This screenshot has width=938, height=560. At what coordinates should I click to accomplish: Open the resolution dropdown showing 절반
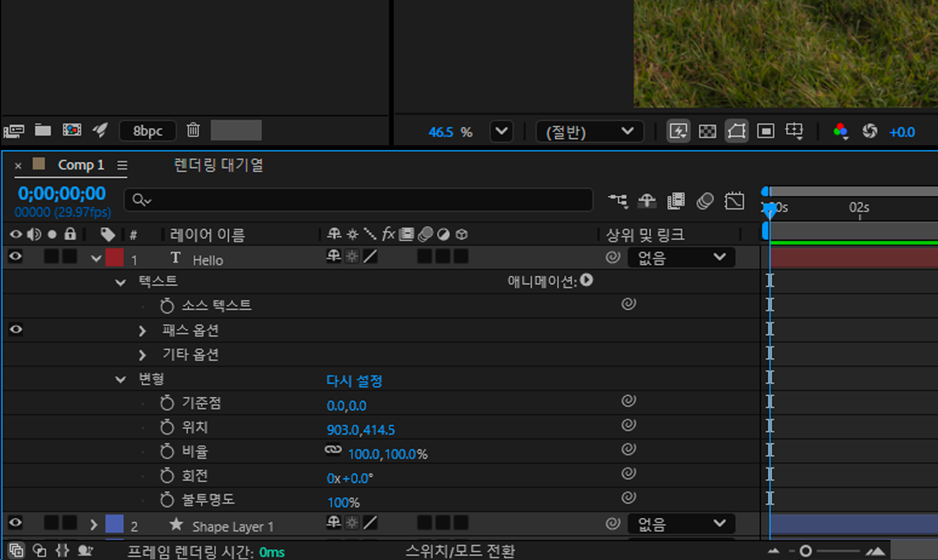click(589, 131)
